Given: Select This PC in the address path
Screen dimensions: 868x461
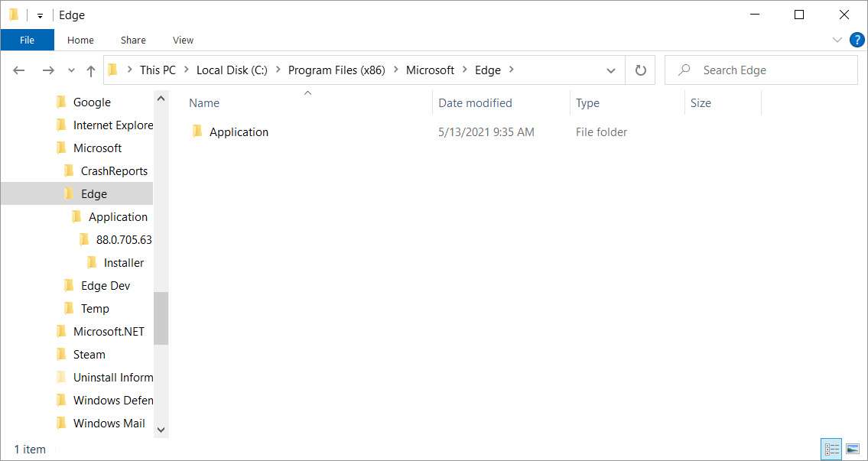Looking at the screenshot, I should (x=158, y=70).
